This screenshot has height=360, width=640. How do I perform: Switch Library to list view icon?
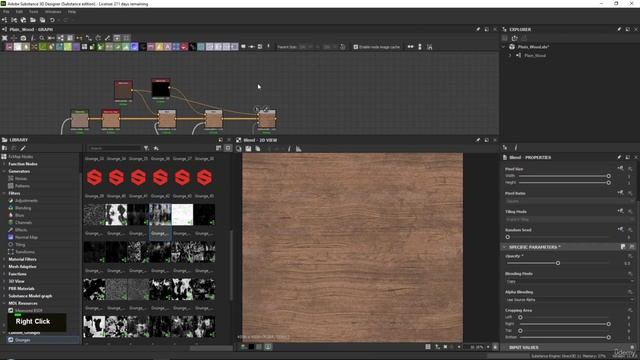tap(219, 148)
